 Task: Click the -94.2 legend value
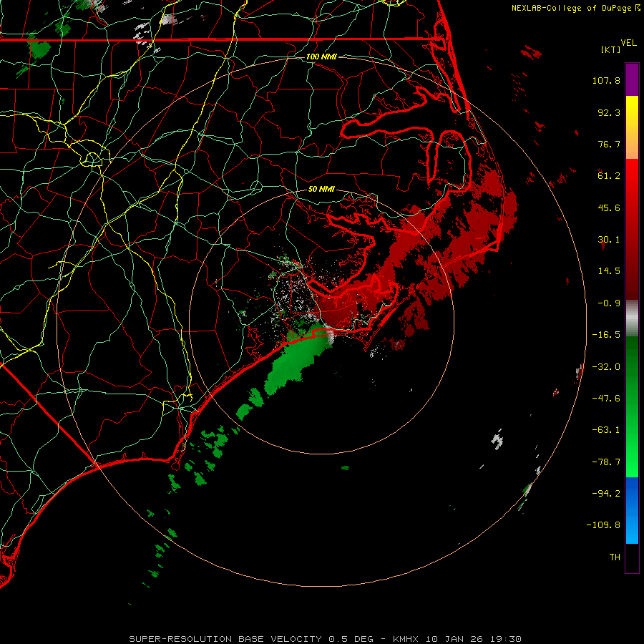[606, 493]
